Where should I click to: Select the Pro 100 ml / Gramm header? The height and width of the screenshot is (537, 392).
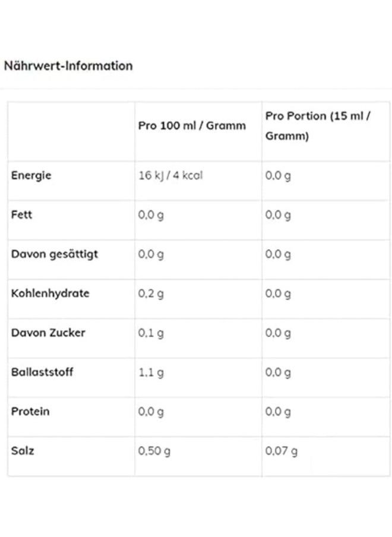tap(192, 126)
